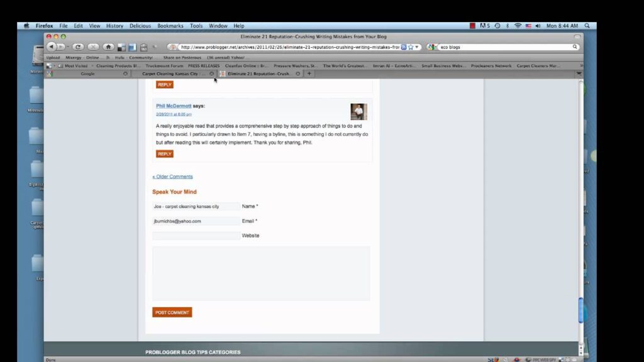Open the Edit menu
Viewport: 644px width, 362px height.
(x=78, y=25)
